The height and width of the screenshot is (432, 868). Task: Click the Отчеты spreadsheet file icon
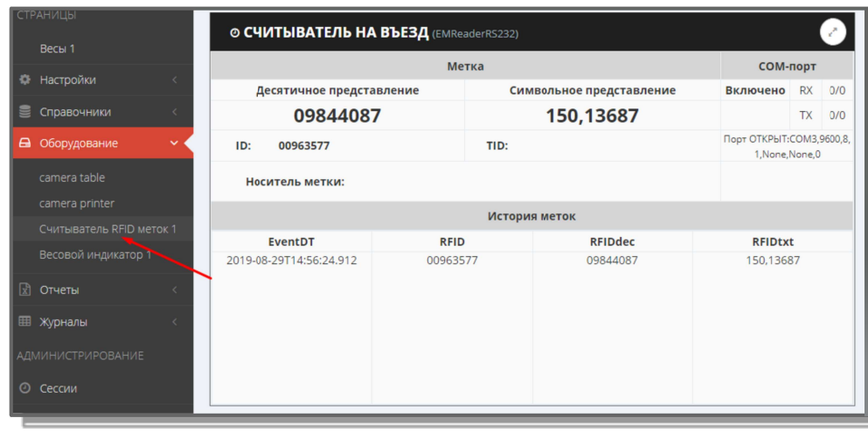(x=24, y=289)
